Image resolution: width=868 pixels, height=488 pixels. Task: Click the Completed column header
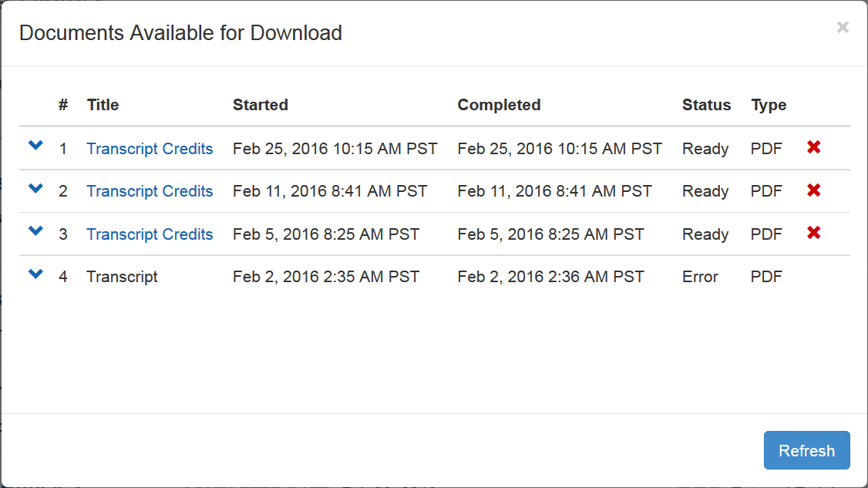499,105
